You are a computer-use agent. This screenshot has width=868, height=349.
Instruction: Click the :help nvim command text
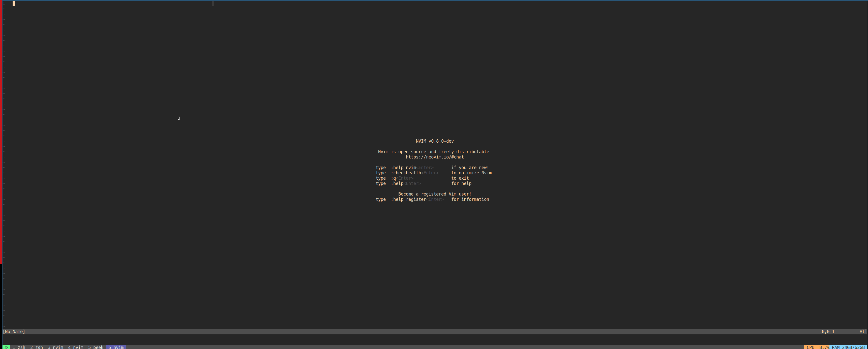click(x=403, y=167)
